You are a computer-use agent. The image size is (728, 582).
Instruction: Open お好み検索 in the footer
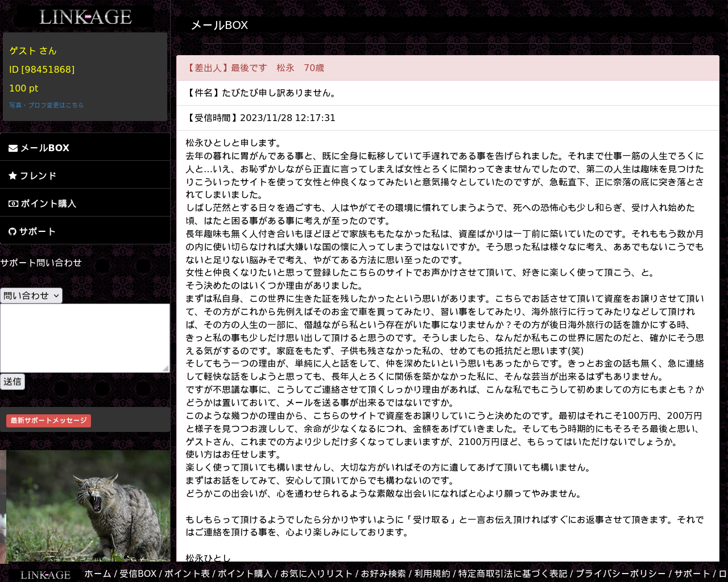coord(383,573)
